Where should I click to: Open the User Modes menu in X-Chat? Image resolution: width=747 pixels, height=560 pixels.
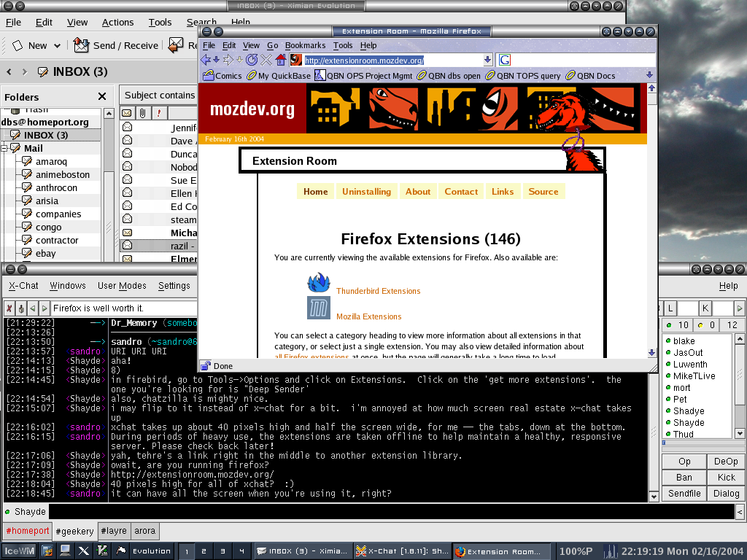click(122, 286)
